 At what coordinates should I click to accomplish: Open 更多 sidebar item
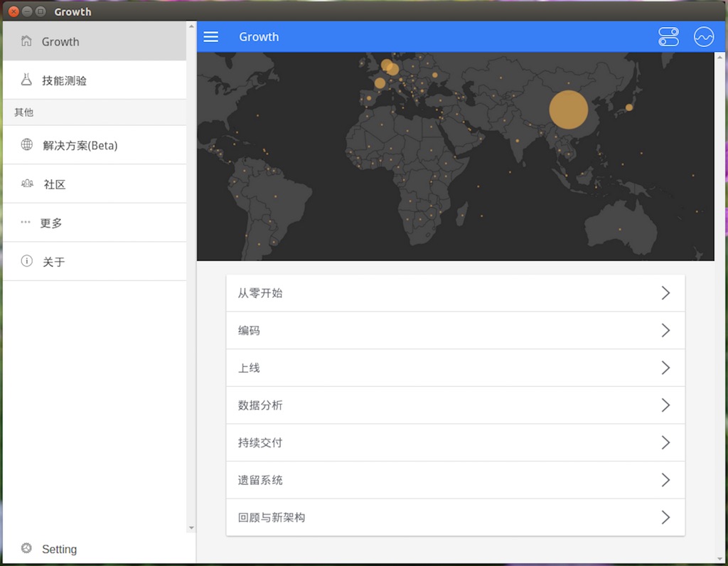95,223
